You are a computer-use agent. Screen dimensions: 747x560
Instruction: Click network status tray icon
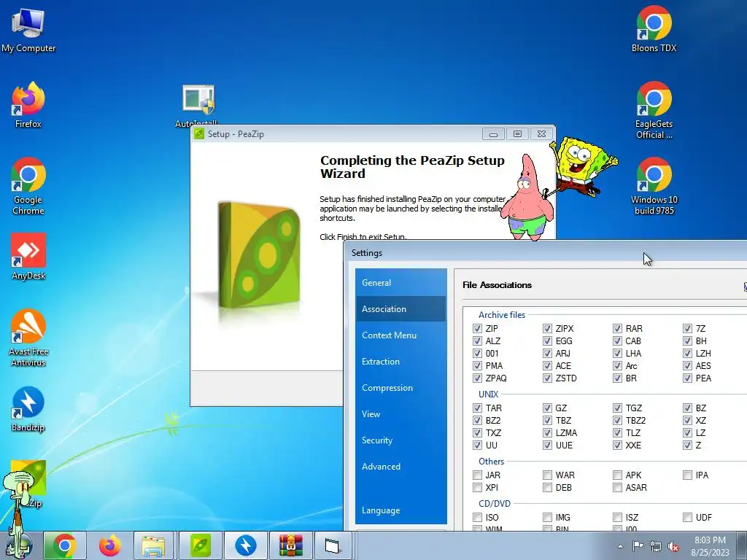click(656, 546)
